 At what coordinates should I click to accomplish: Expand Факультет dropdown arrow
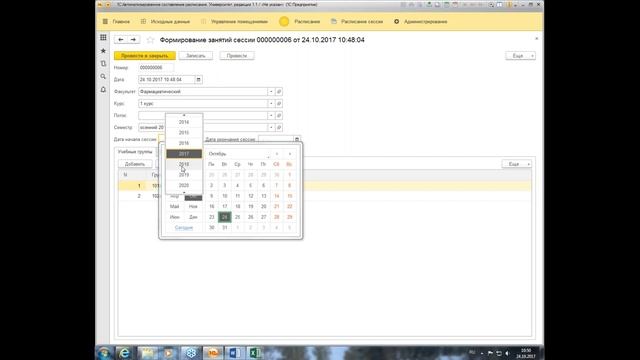271,92
